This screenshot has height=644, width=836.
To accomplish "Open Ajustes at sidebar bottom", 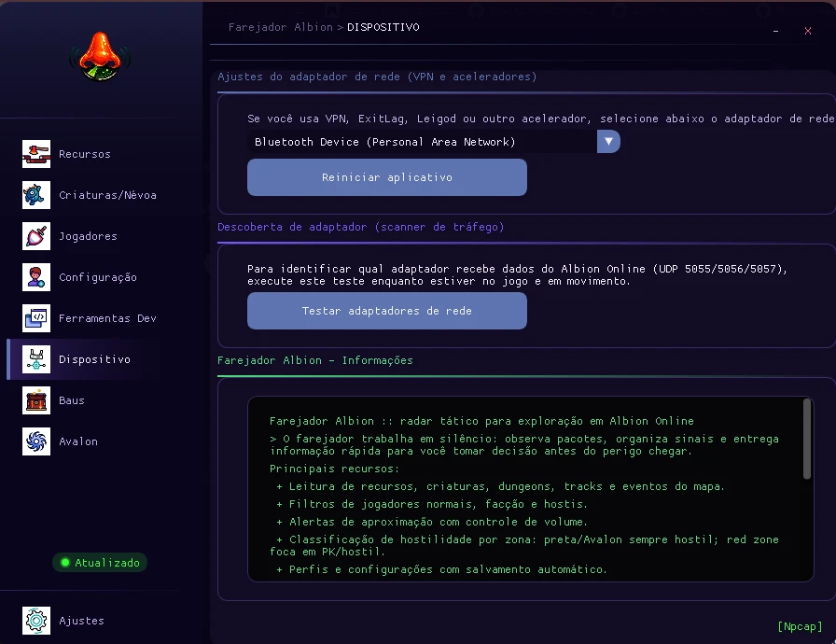I will click(81, 621).
